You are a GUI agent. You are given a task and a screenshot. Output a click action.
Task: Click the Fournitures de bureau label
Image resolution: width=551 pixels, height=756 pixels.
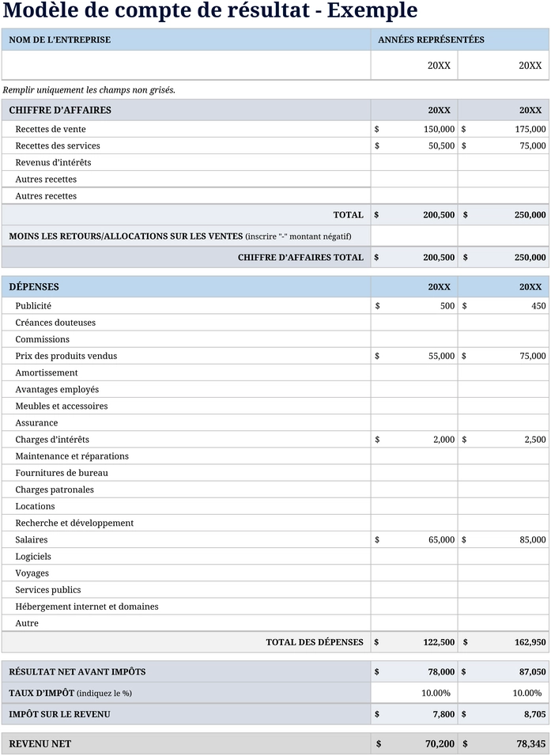62,473
